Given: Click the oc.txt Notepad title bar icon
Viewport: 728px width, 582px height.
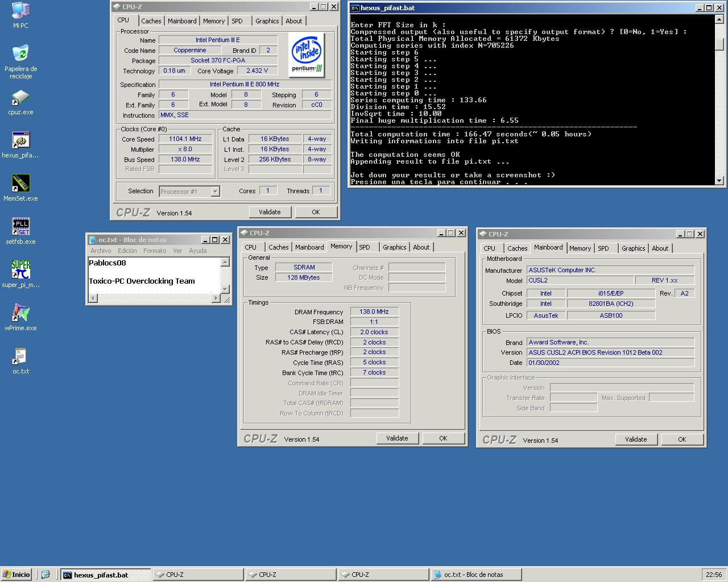Looking at the screenshot, I should pos(93,240).
